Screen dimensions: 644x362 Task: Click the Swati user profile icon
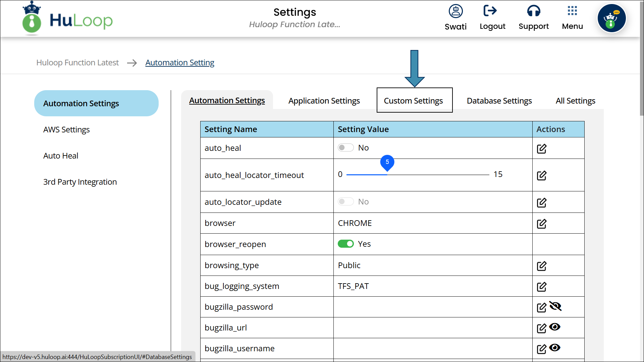[x=455, y=11]
